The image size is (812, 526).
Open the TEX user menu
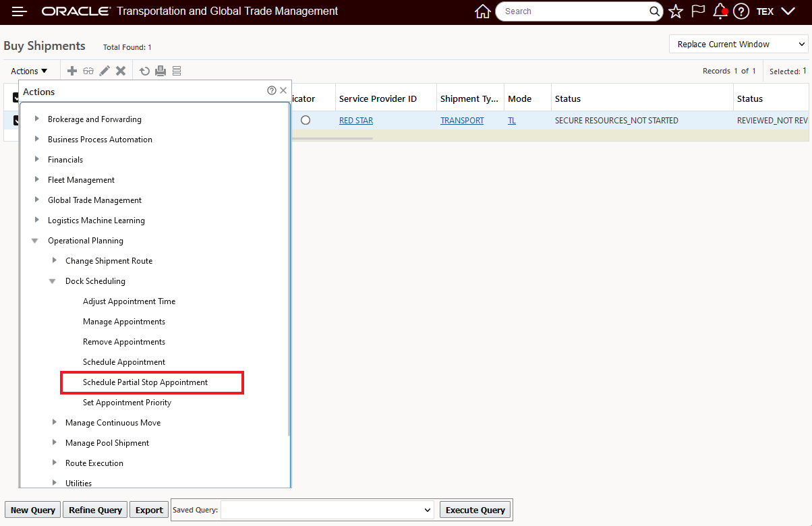pyautogui.click(x=776, y=11)
